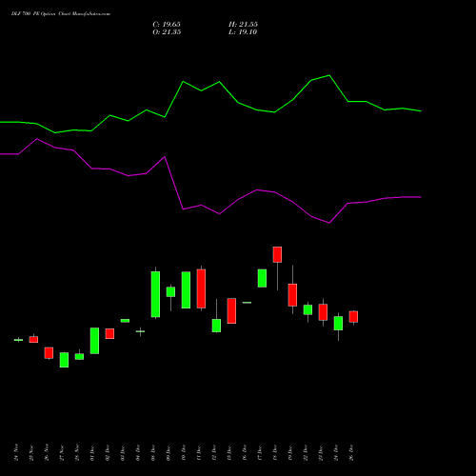Click the tall red candle above 11 Dec
Screen dimensions: 476x476
click(201, 288)
